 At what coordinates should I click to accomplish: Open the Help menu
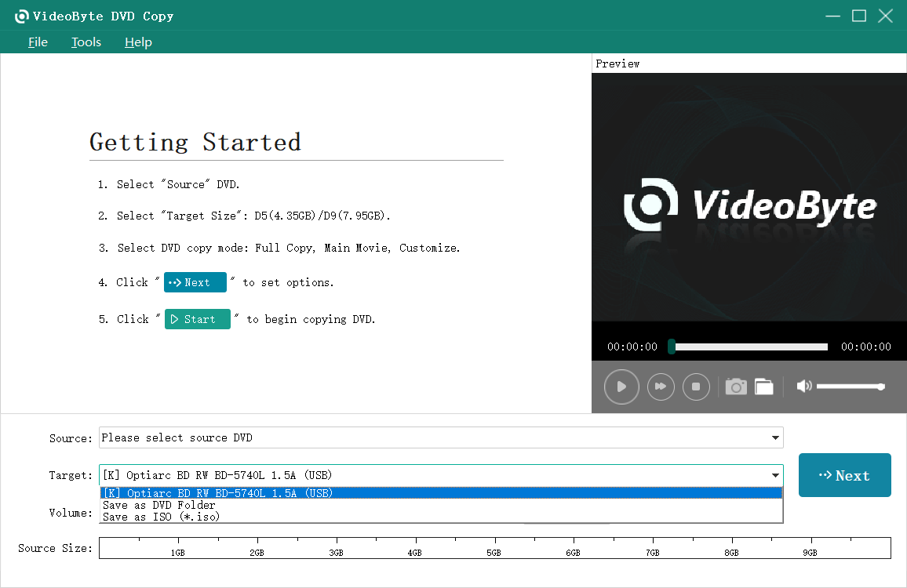tap(138, 42)
